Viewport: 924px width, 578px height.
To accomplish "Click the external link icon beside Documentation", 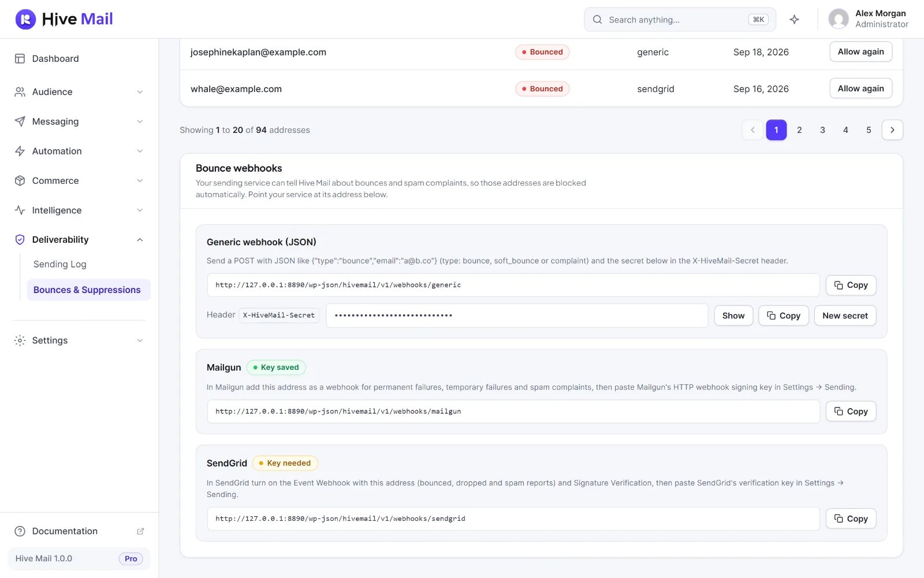I will click(x=140, y=531).
